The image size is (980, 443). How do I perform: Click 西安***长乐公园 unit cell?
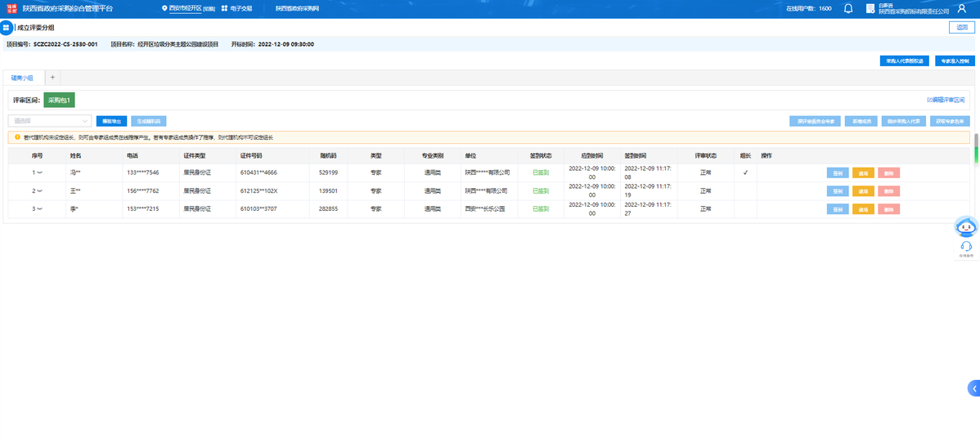pyautogui.click(x=487, y=209)
